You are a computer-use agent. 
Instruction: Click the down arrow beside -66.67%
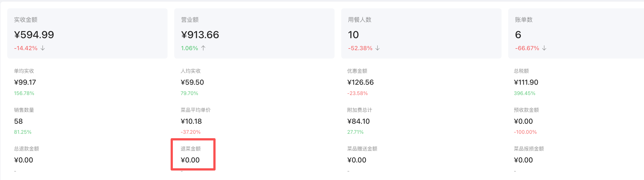(544, 48)
